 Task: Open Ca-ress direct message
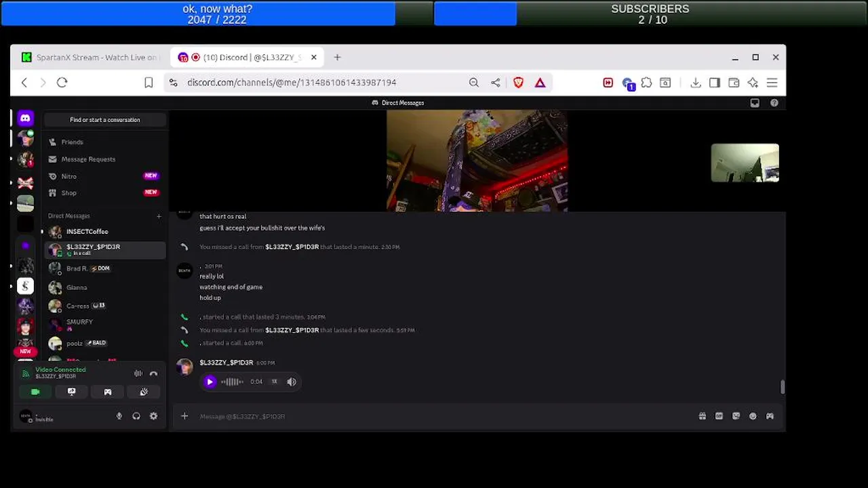coord(105,306)
